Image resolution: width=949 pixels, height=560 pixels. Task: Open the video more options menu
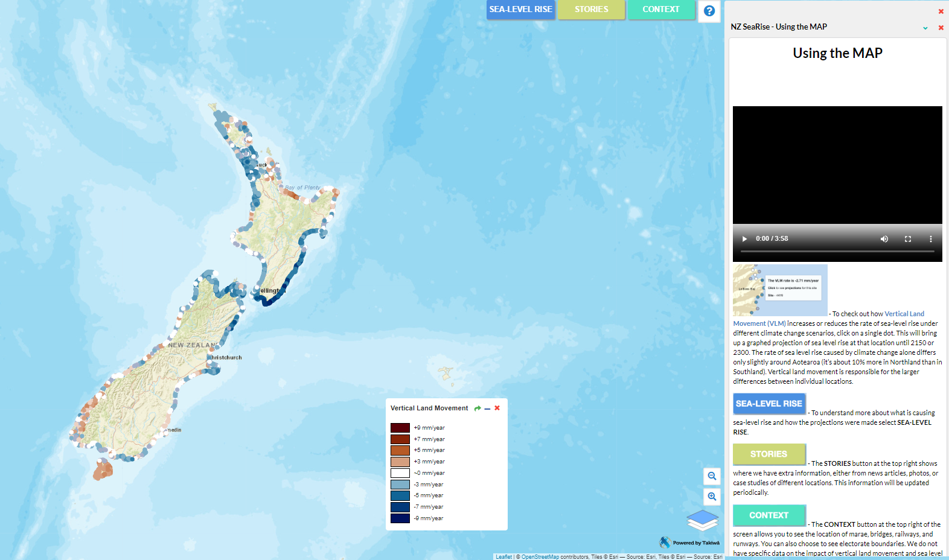click(x=930, y=239)
